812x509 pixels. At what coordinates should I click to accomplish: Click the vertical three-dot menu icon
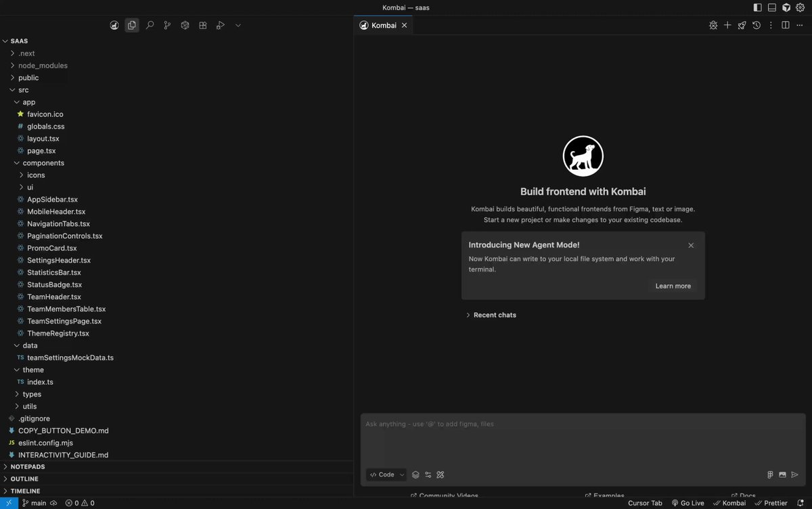pos(771,25)
